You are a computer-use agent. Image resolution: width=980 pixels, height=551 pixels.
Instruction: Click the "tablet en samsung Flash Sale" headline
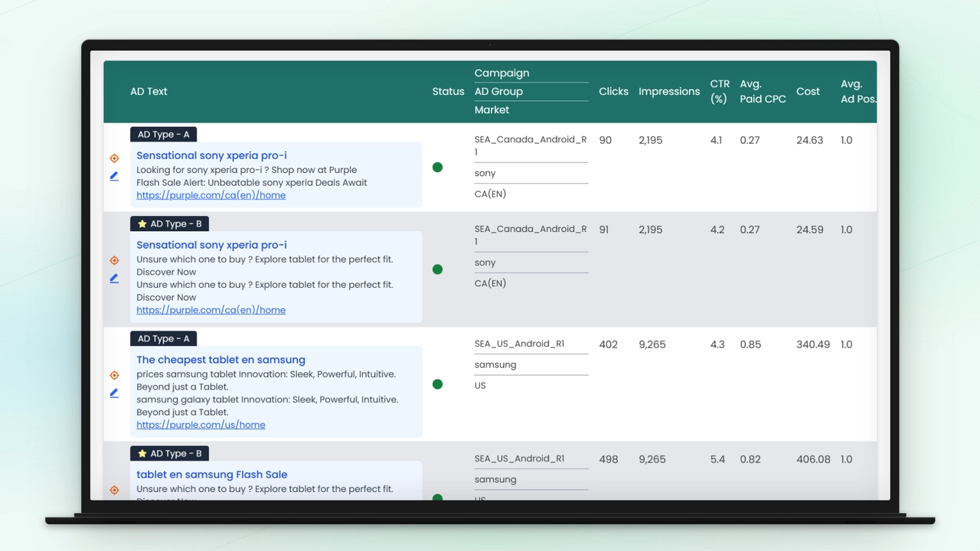(211, 474)
